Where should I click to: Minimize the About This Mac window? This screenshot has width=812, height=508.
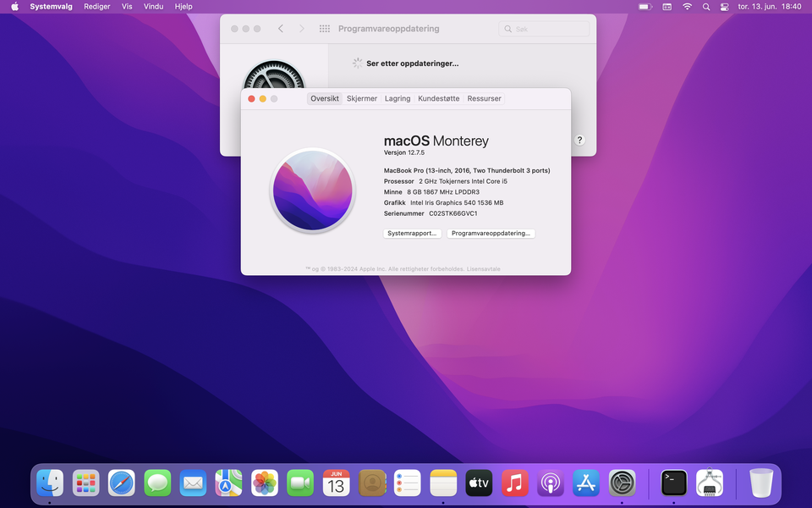(262, 98)
